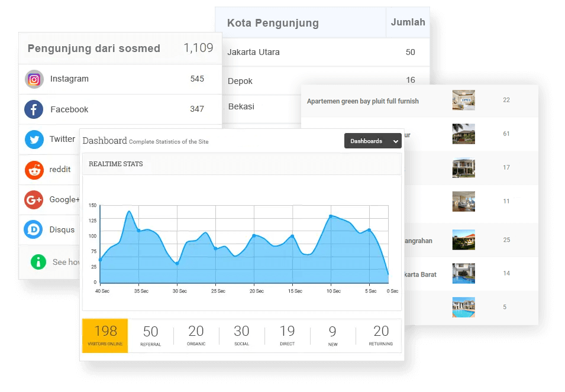
Task: Click the reddit alien icon
Action: tap(34, 170)
